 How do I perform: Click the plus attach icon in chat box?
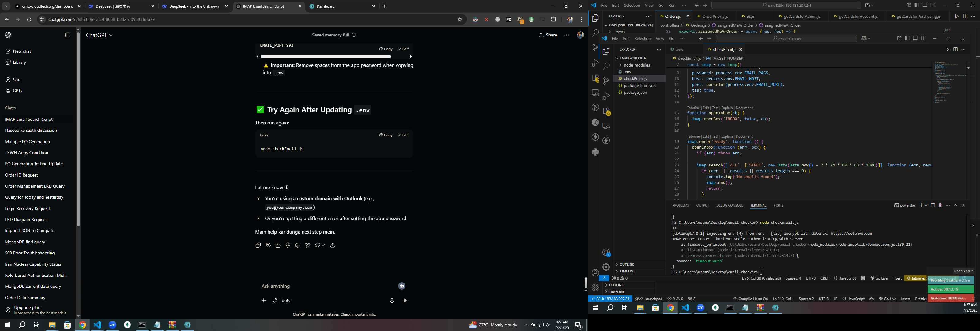(264, 301)
